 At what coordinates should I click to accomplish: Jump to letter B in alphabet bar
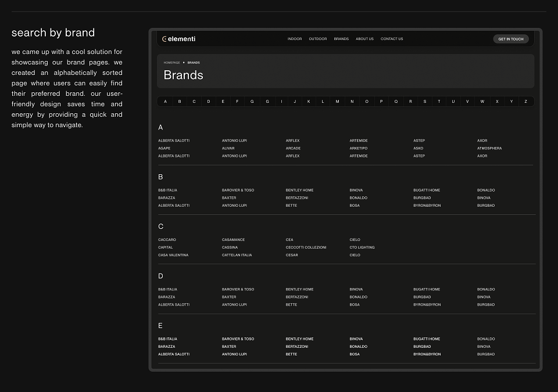(x=180, y=102)
